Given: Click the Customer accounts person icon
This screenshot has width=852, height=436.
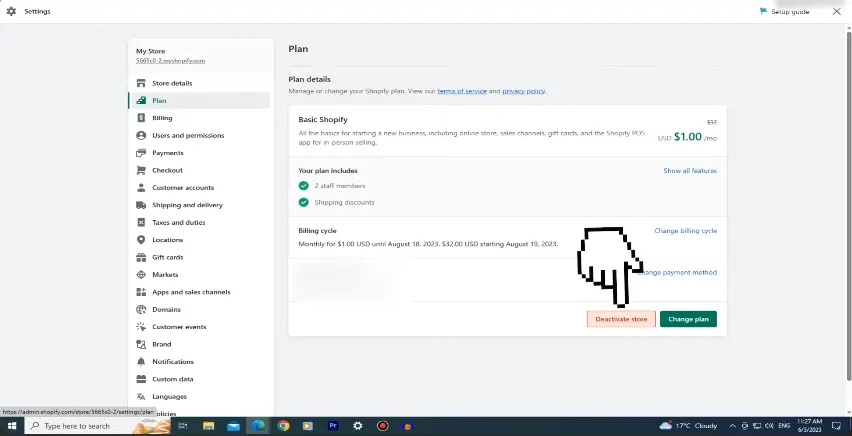Looking at the screenshot, I should pyautogui.click(x=141, y=188).
